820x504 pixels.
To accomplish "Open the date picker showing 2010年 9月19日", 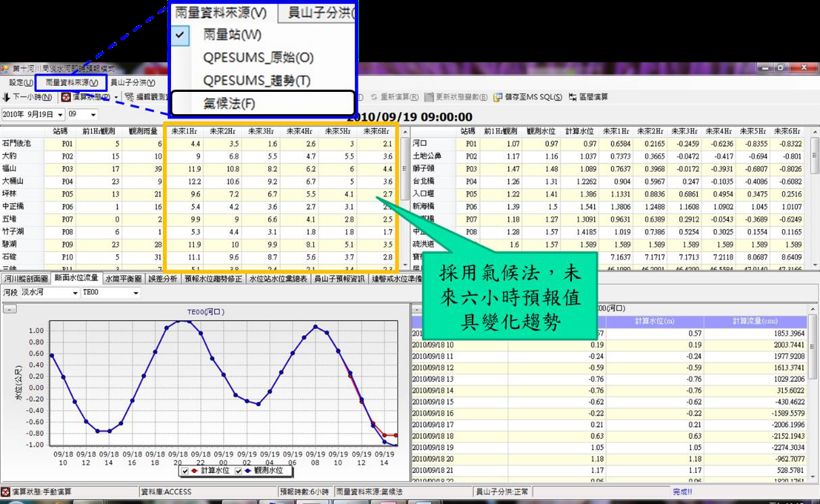I will pyautogui.click(x=60, y=115).
